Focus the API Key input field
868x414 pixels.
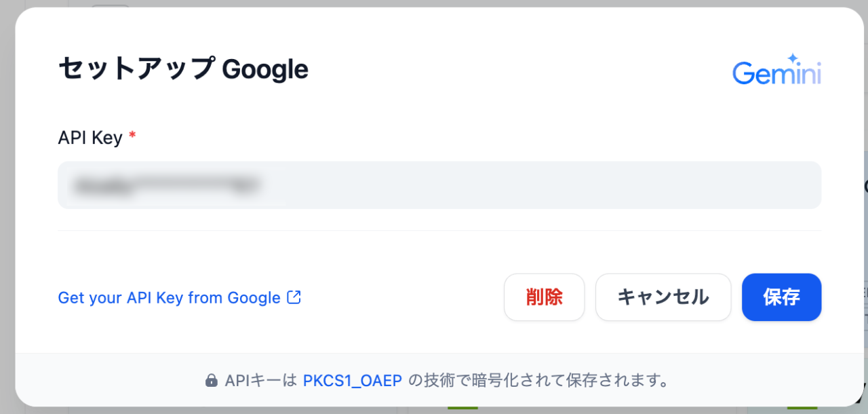click(439, 185)
